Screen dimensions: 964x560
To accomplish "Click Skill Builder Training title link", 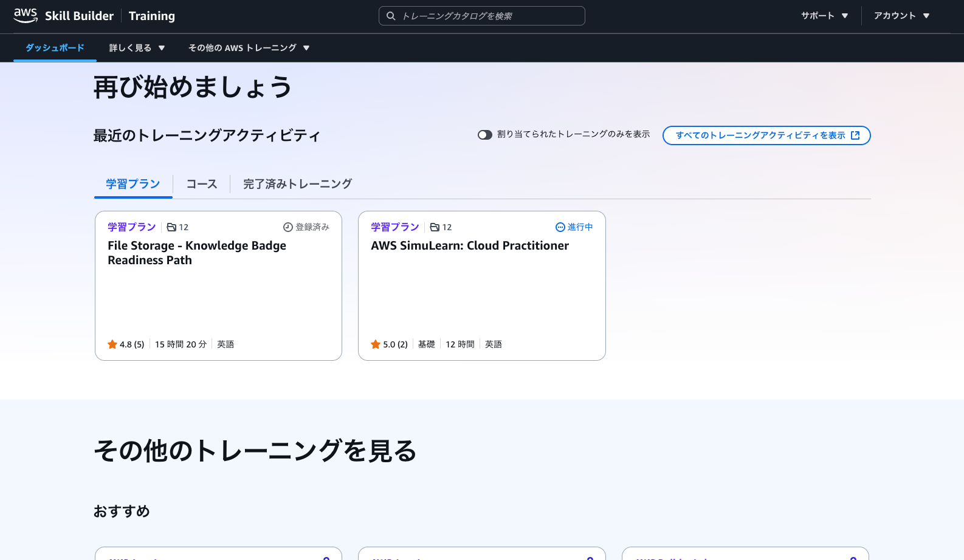I will click(110, 16).
